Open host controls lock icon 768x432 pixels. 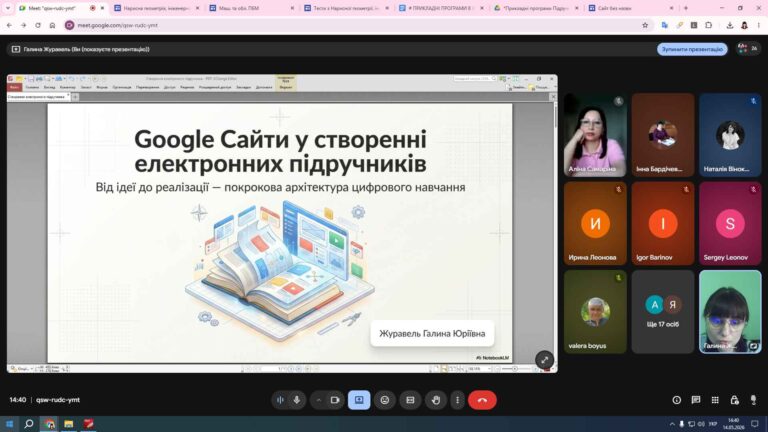[x=734, y=400]
